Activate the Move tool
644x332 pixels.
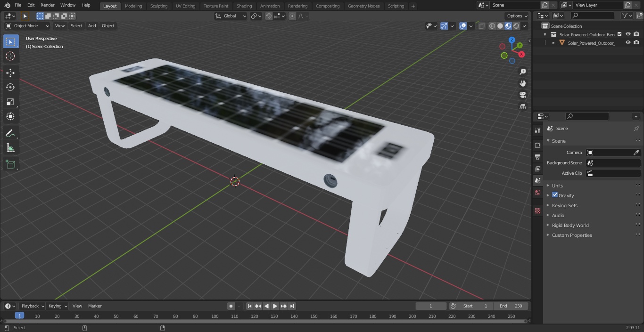tap(10, 73)
